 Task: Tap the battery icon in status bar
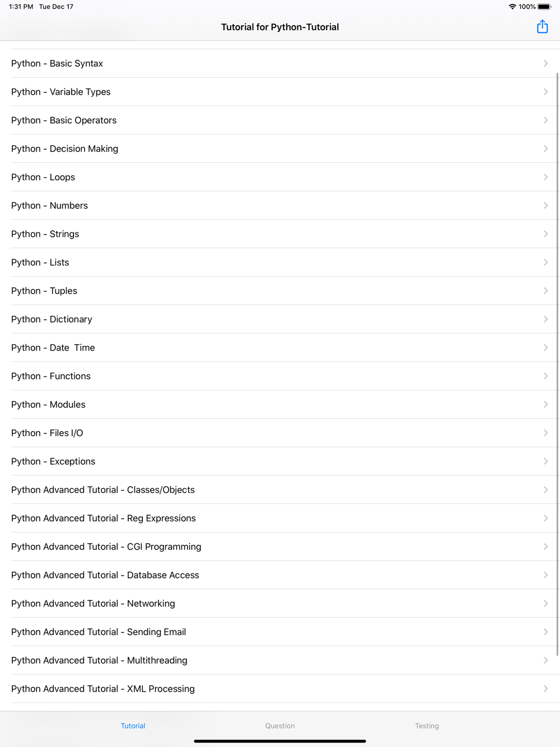click(x=544, y=7)
